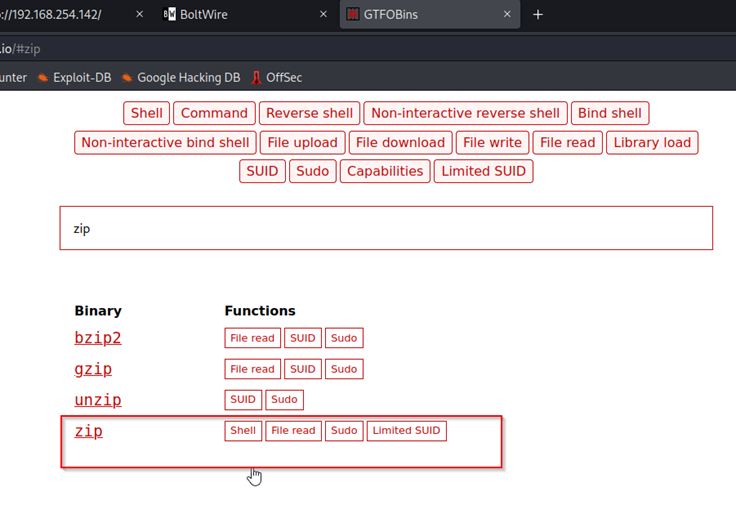Click the Binary column header
Viewport: 736px width, 532px height.
coord(98,311)
